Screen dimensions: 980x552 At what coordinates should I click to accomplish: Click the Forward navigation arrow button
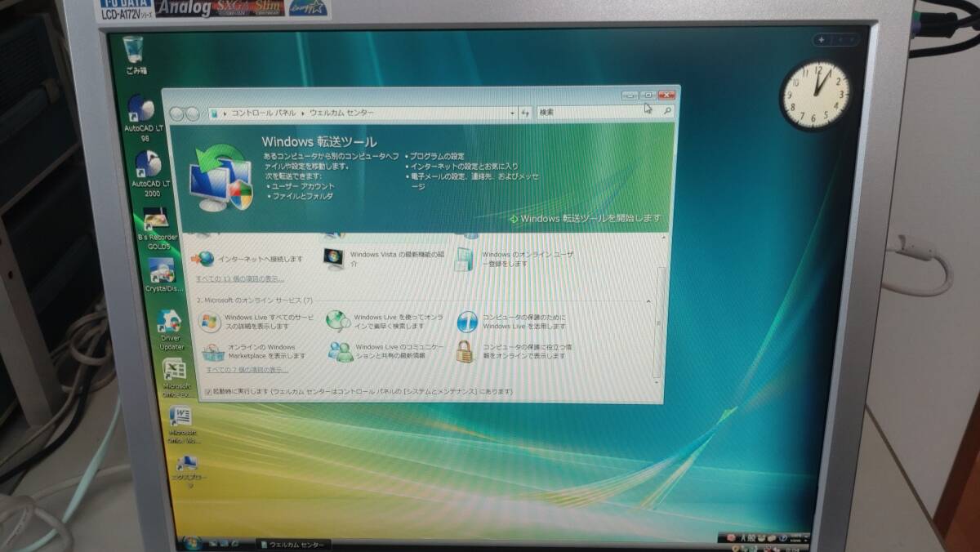[x=193, y=114]
